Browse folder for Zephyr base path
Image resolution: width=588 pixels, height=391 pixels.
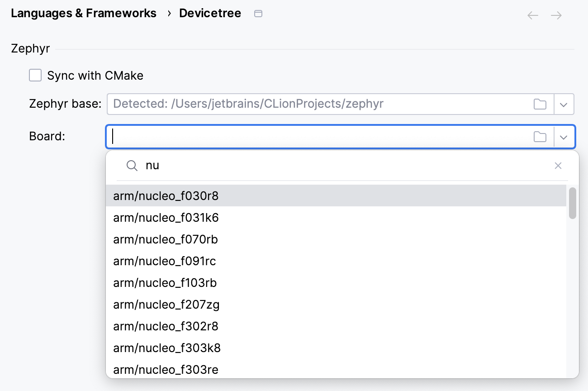pyautogui.click(x=540, y=104)
